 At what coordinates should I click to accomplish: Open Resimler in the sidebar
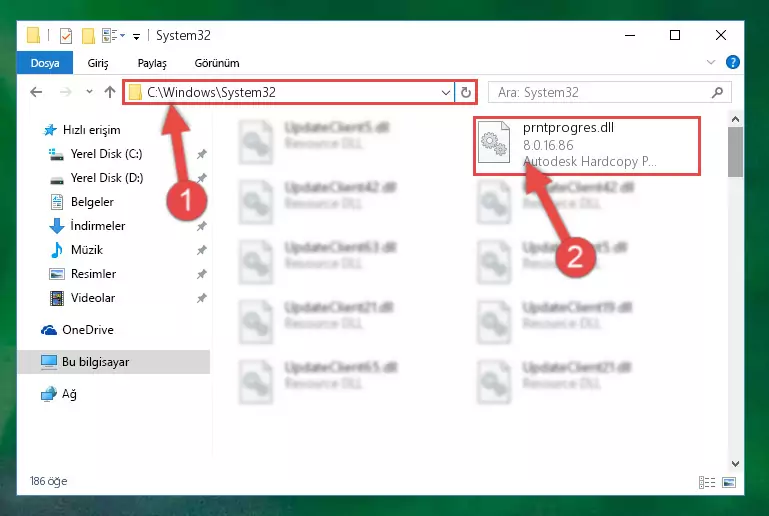point(83,274)
